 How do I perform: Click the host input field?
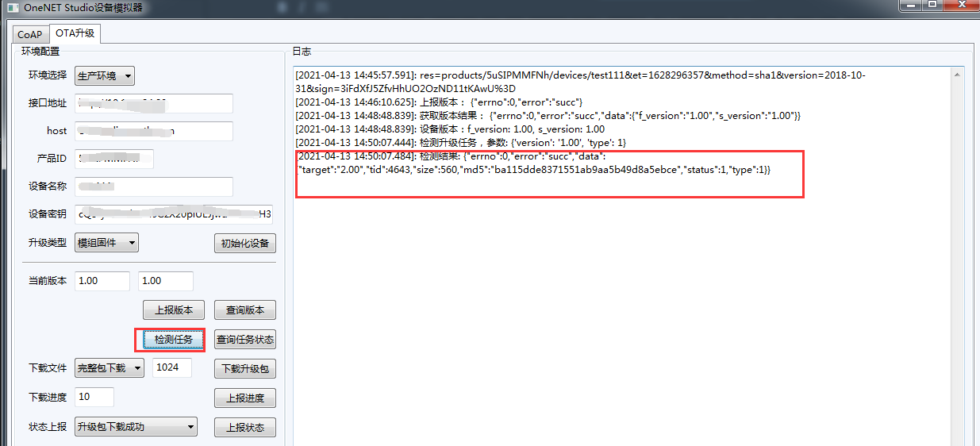point(154,131)
